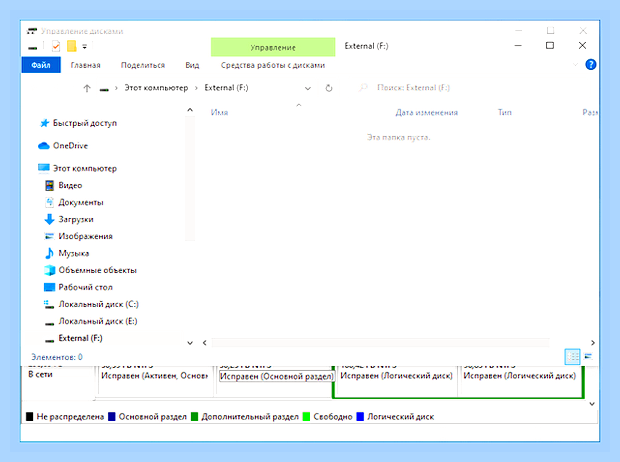Image resolution: width=620 pixels, height=462 pixels.
Task: Open Объемные объекты folder
Action: pyautogui.click(x=97, y=270)
